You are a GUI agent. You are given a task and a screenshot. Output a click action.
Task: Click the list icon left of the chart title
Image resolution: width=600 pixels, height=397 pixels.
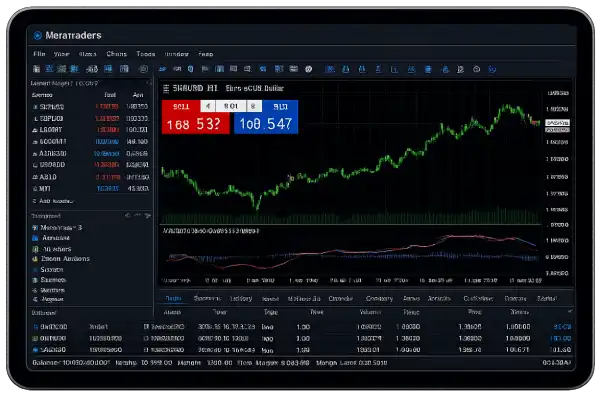coord(166,89)
